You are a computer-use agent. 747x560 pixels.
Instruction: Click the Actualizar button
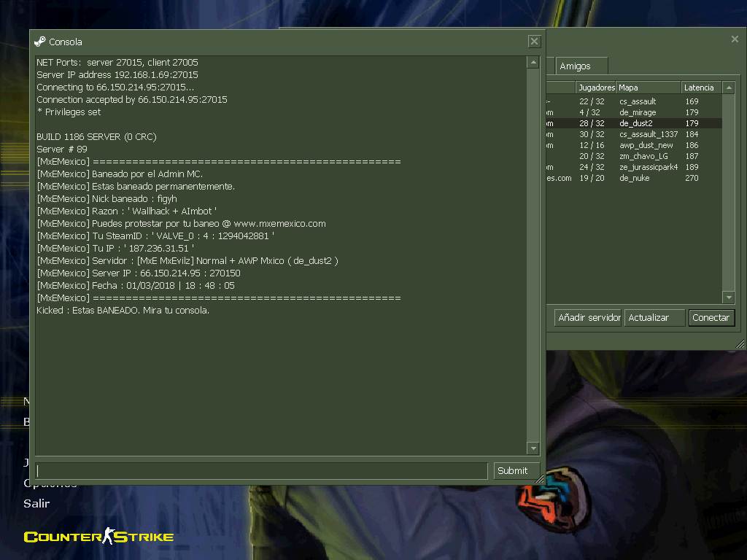coord(654,318)
